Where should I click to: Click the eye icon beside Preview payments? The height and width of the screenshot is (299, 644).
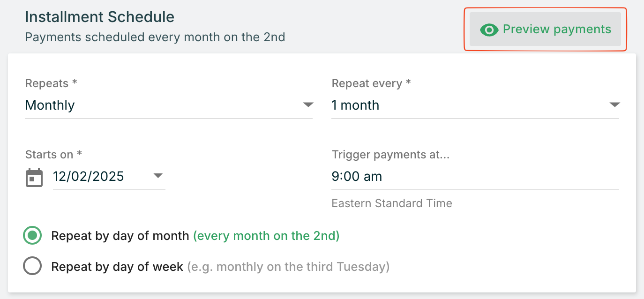[x=489, y=30]
